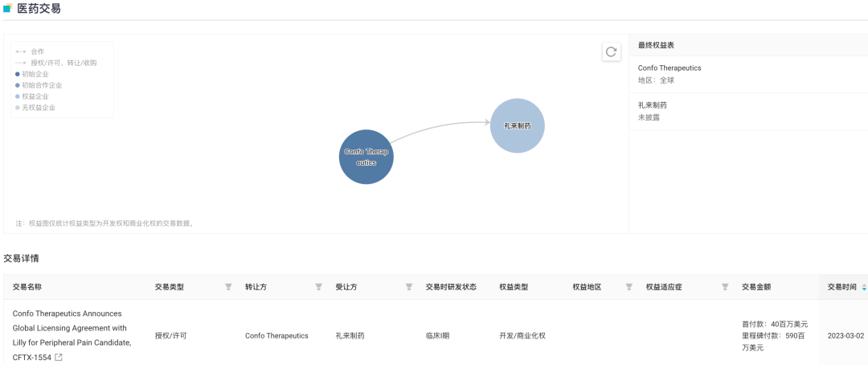The height and width of the screenshot is (365, 868).
Task: Click 里程碑付款 amount text
Action: point(775,341)
